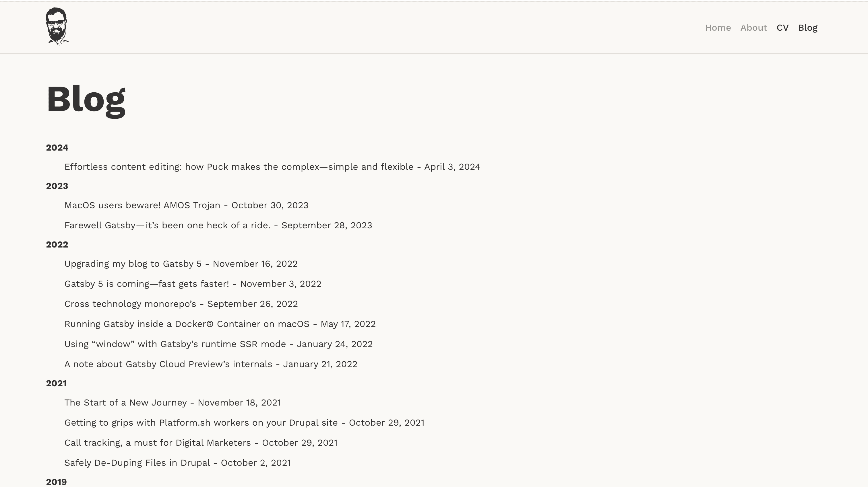Click the bearded face logo
The width and height of the screenshot is (868, 487).
tap(57, 26)
